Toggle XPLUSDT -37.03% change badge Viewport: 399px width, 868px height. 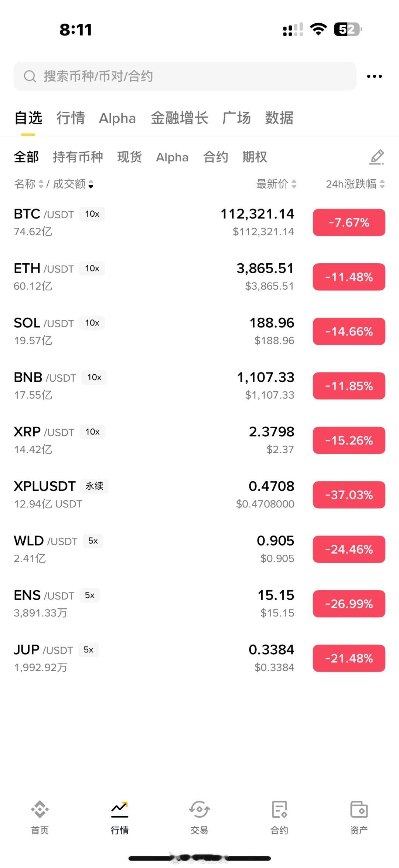click(349, 495)
